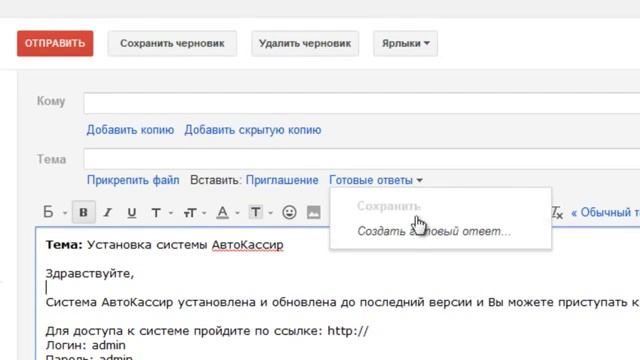Toggle italic formatting button
The image size is (640, 360).
108,213
